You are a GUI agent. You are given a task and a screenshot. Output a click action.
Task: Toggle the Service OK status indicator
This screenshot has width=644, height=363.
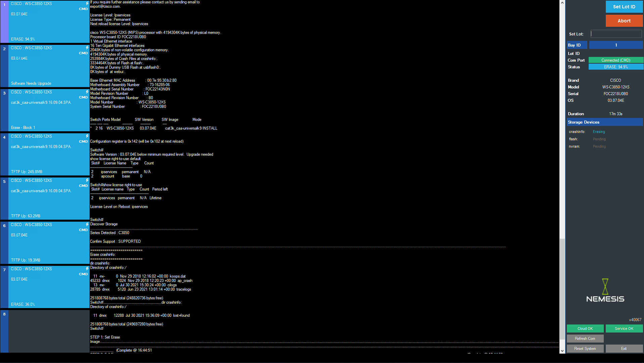[x=624, y=328]
